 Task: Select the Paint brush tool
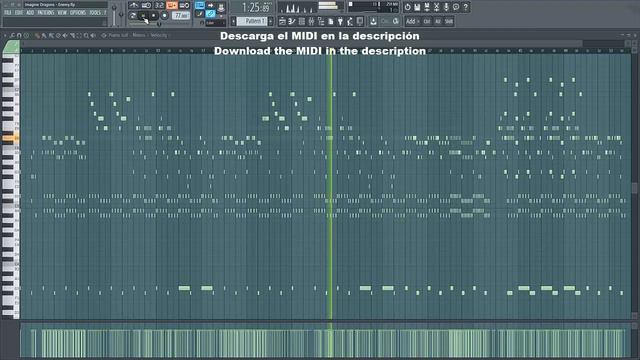(44, 36)
